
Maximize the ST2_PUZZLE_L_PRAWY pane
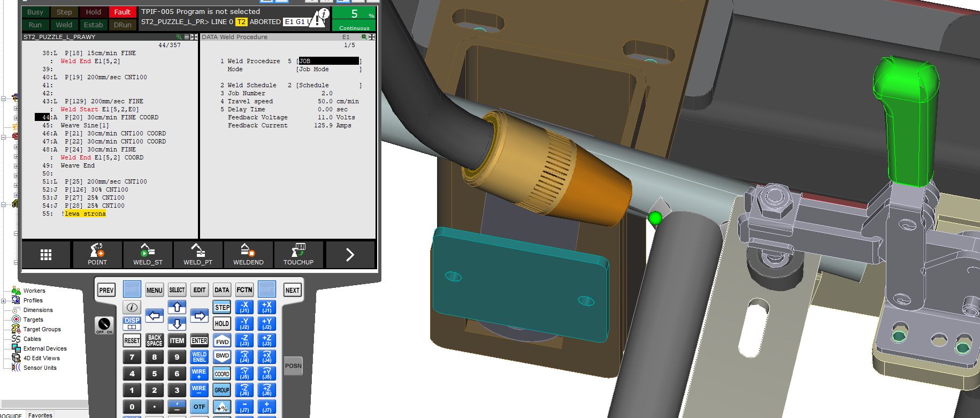click(x=194, y=37)
